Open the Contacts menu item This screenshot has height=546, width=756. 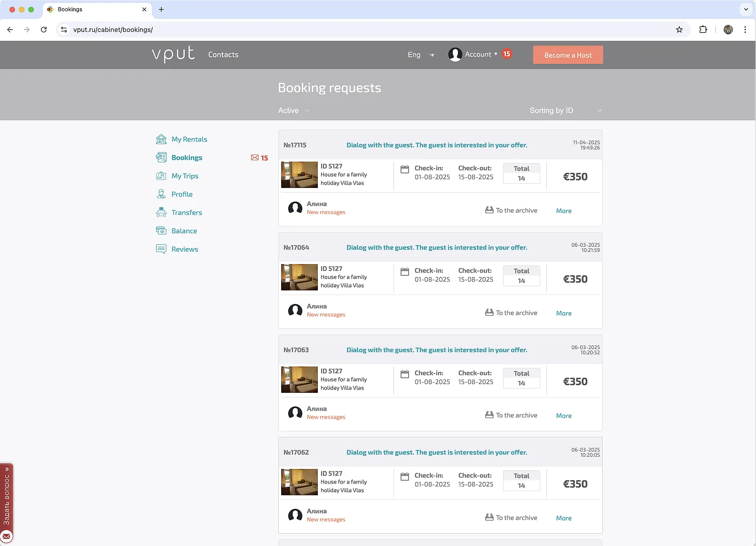click(223, 55)
